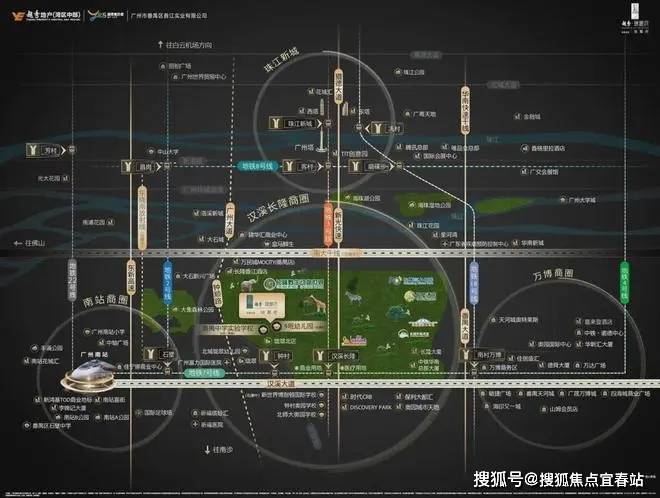
Task: Click the 番禺大道 road pill label
Action: (x=465, y=326)
